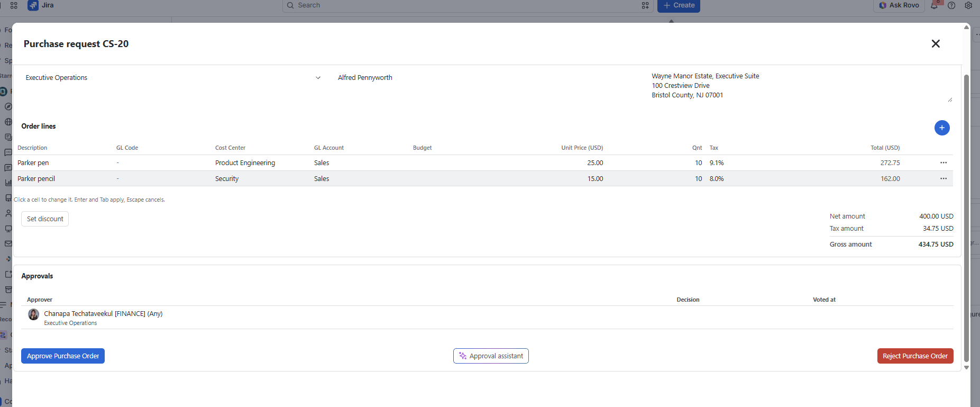Click Set discount button
Screen dimensions: 980x407
point(45,219)
